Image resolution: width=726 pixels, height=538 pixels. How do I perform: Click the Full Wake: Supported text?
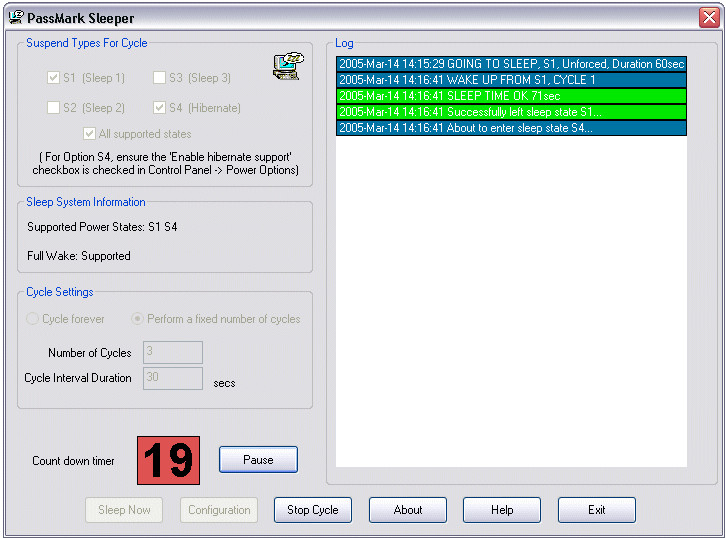pyautogui.click(x=79, y=256)
